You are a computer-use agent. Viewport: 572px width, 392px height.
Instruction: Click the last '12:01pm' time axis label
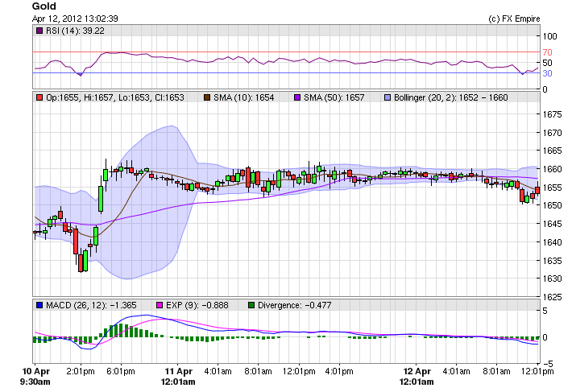click(537, 371)
